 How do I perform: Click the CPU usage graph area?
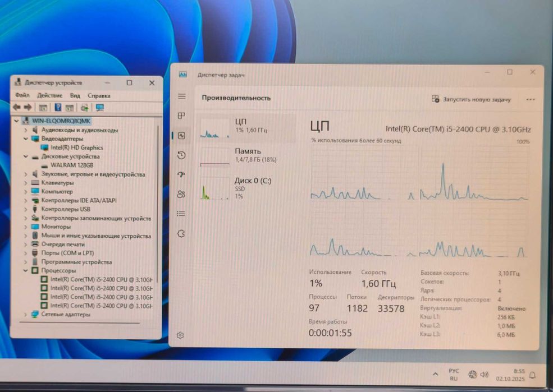[x=419, y=201]
